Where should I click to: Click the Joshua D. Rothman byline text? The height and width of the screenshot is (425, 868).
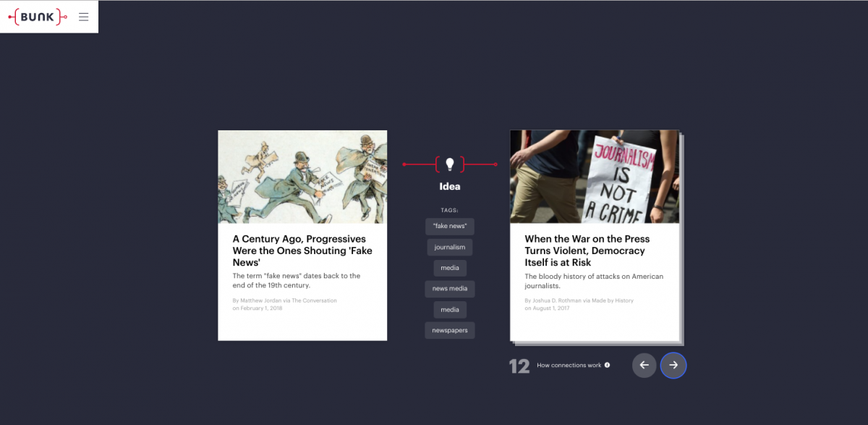click(x=579, y=300)
